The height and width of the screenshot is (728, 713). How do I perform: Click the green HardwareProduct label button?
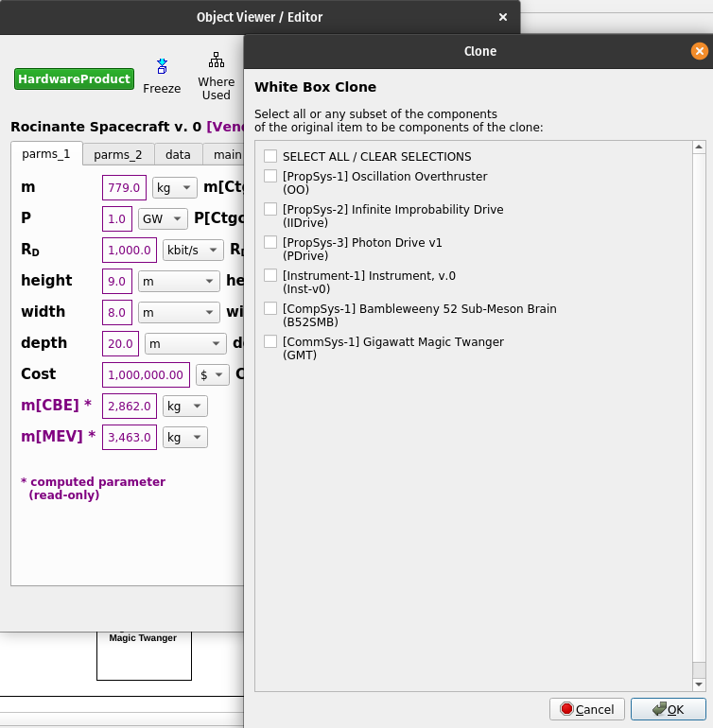75,78
